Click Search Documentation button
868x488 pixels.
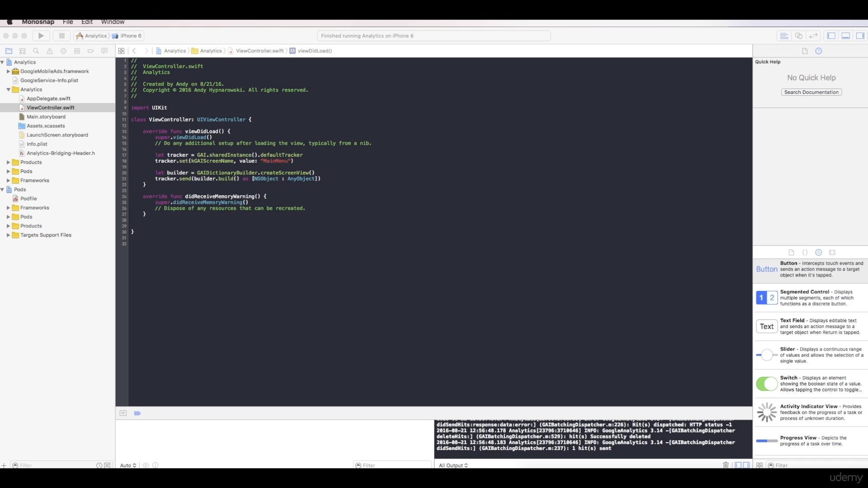point(811,92)
